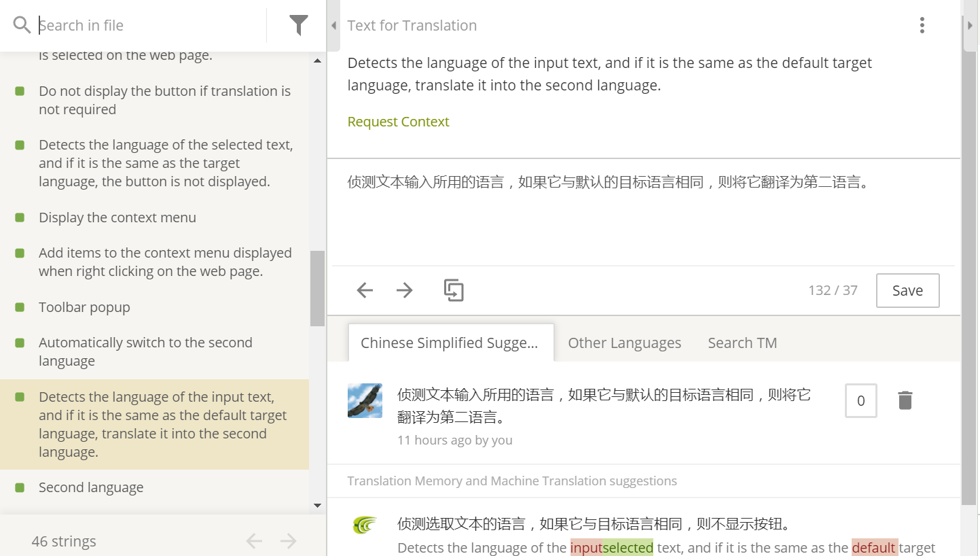Viewport: 980px width, 556px height.
Task: Click the machine translation suggestion icon
Action: click(x=365, y=525)
